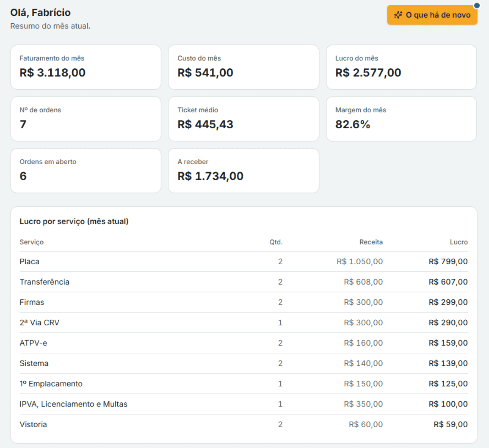
Task: Select 'IPVA, Licenciamento e Multas' service name
Action: click(x=73, y=404)
